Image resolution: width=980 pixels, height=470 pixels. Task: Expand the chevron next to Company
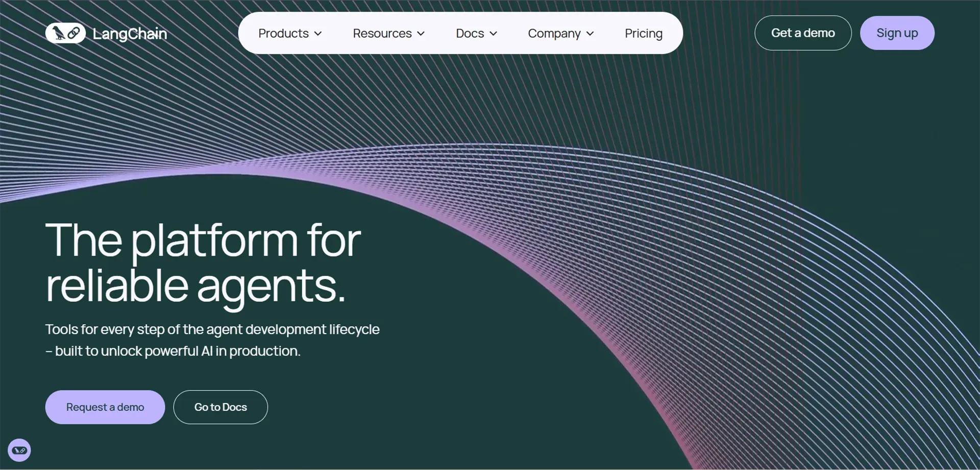click(591, 34)
